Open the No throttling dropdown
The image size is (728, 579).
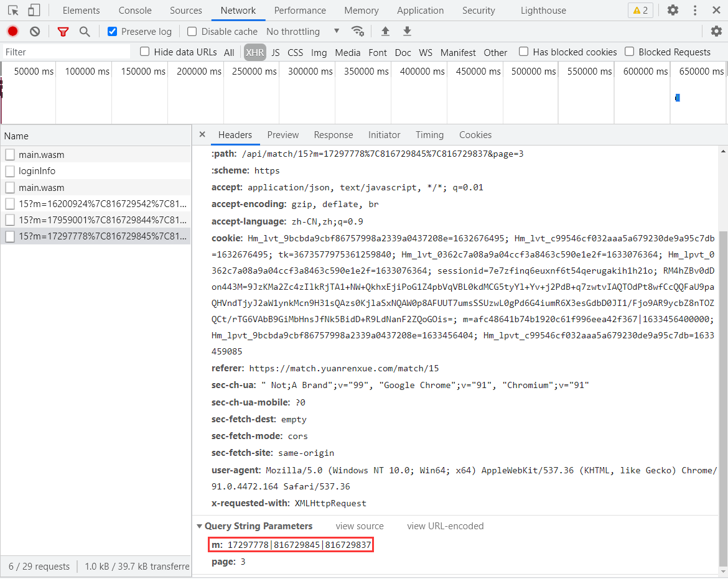point(302,31)
